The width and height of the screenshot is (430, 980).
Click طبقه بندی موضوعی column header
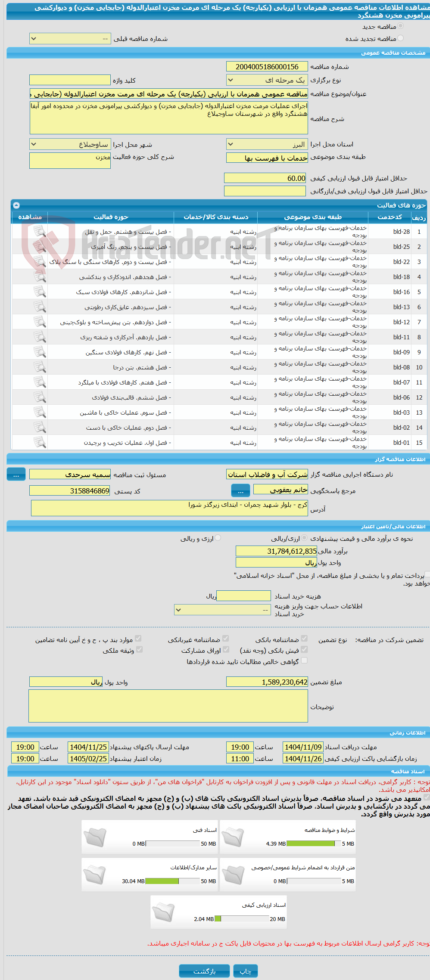point(313,217)
